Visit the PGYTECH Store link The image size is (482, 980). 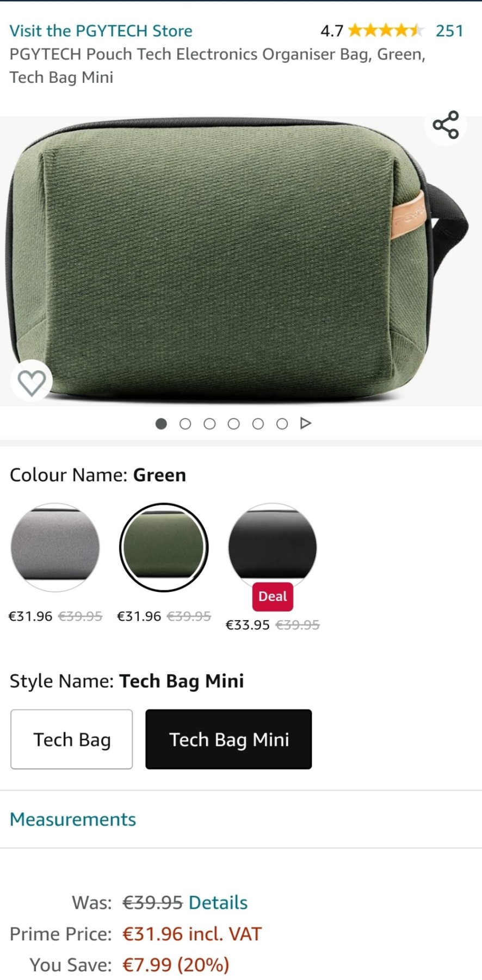(101, 31)
